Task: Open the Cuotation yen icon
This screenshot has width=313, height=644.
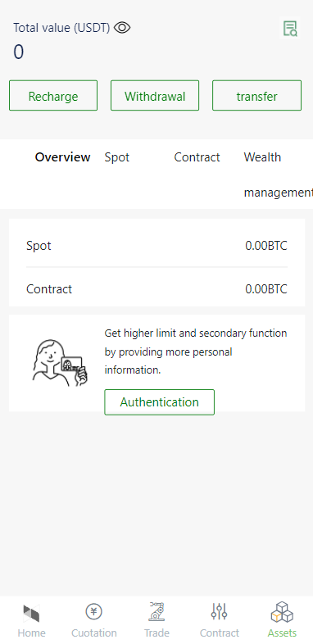Action: click(93, 611)
